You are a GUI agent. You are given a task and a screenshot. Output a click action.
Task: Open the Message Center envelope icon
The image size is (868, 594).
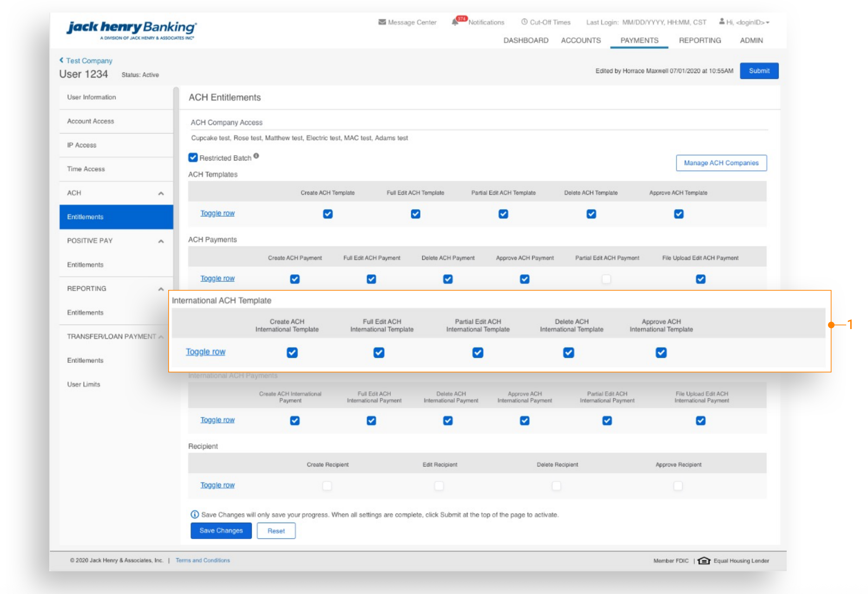pyautogui.click(x=382, y=22)
